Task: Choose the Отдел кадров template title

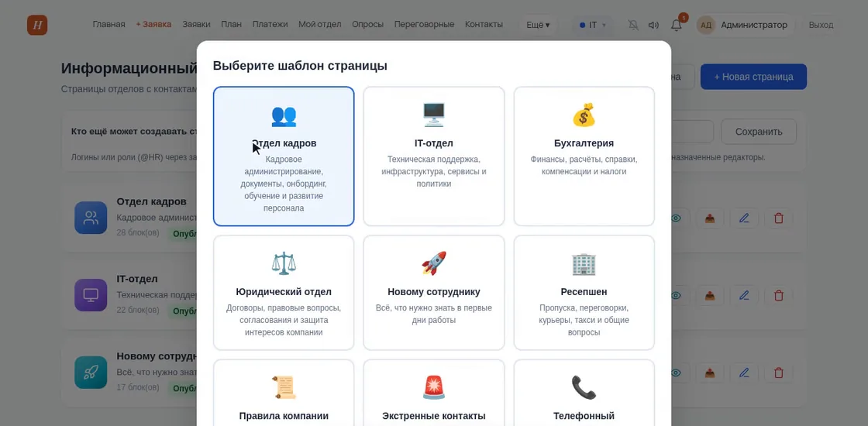Action: click(284, 143)
